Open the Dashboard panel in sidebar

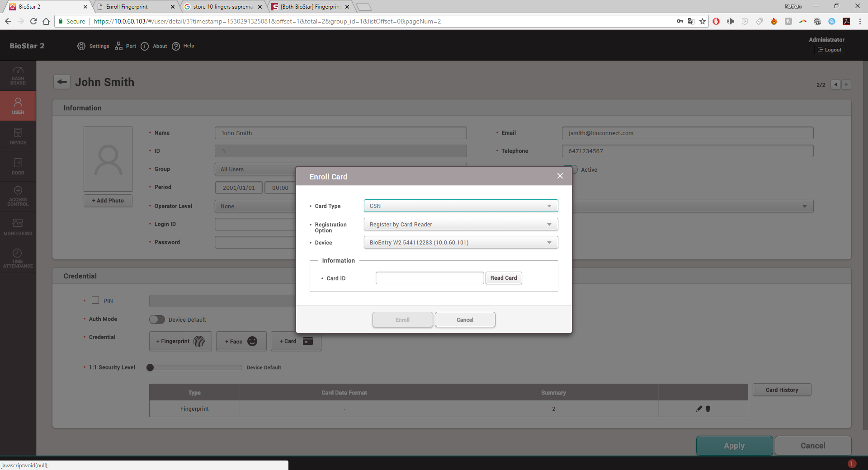pos(18,75)
